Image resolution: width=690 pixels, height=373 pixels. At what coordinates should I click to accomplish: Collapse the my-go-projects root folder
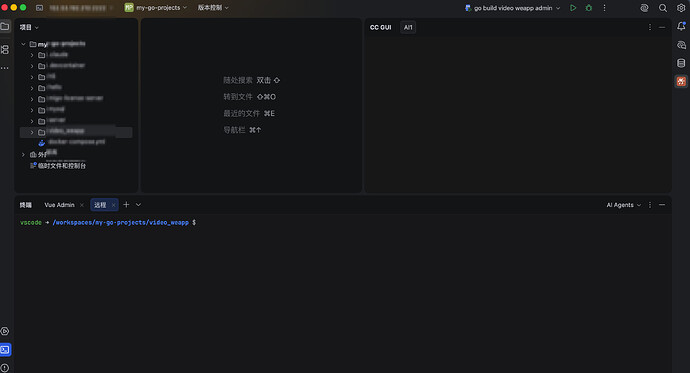pos(23,44)
